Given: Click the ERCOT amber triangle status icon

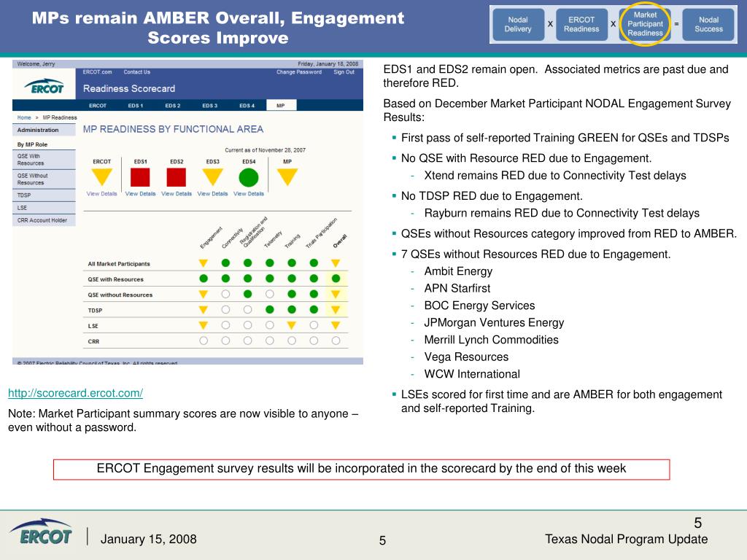Looking at the screenshot, I should [x=102, y=176].
